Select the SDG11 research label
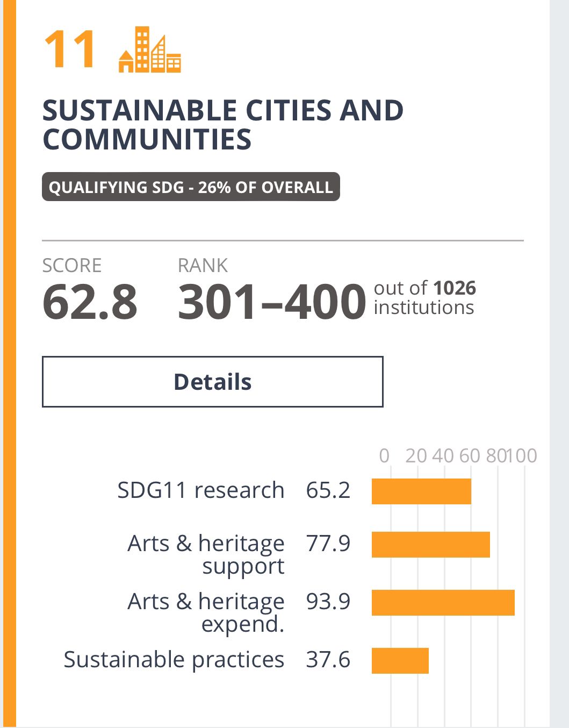This screenshot has width=569, height=728. [201, 490]
